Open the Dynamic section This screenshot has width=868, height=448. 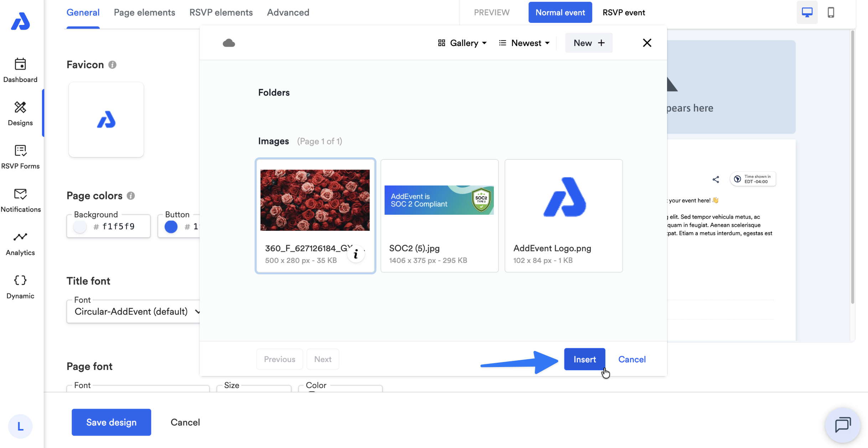click(x=20, y=286)
